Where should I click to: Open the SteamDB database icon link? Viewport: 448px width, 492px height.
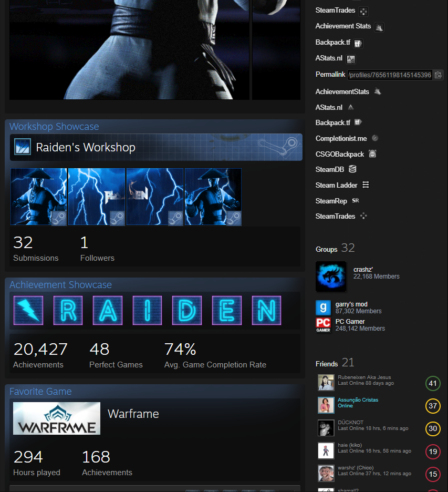[x=352, y=169]
